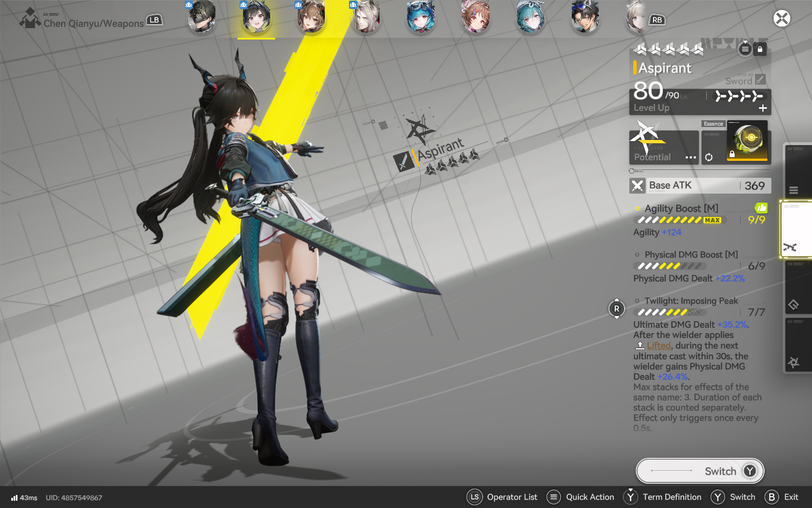Image resolution: width=812 pixels, height=508 pixels.
Task: Click the '43ms' network ping indicator
Action: click(24, 498)
